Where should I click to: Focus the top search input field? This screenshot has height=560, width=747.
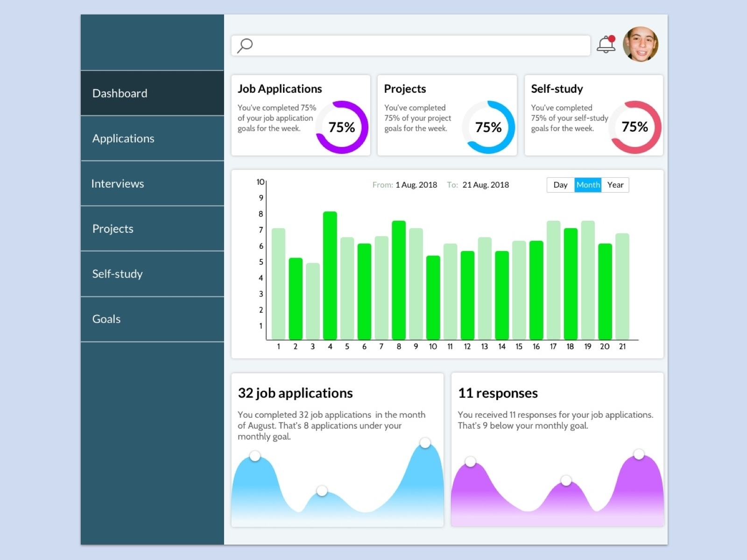click(411, 46)
